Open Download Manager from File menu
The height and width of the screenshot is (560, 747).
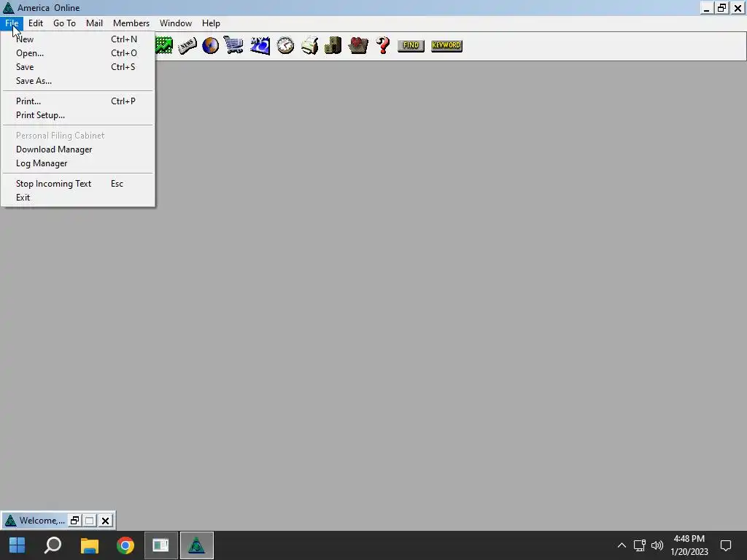[77, 149]
